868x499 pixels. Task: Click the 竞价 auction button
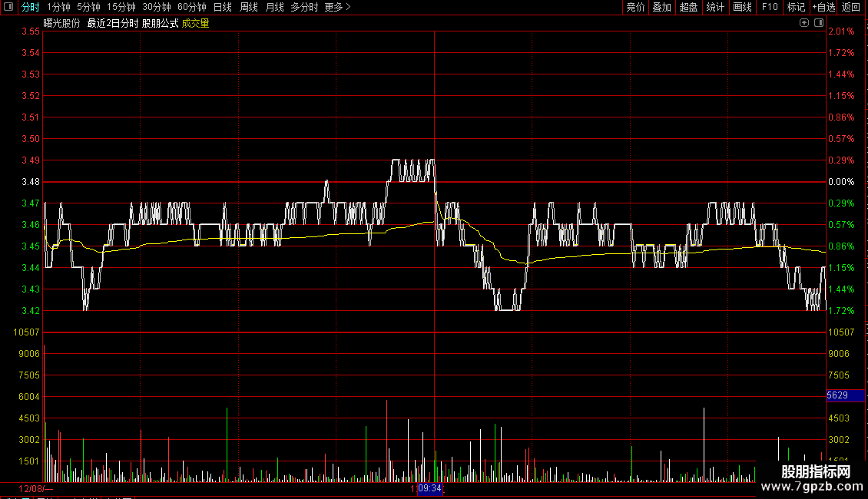[635, 7]
